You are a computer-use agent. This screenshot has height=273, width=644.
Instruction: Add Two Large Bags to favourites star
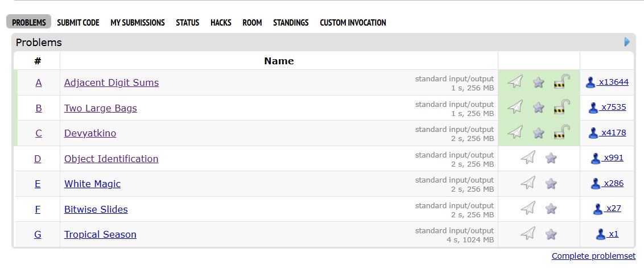tap(538, 107)
